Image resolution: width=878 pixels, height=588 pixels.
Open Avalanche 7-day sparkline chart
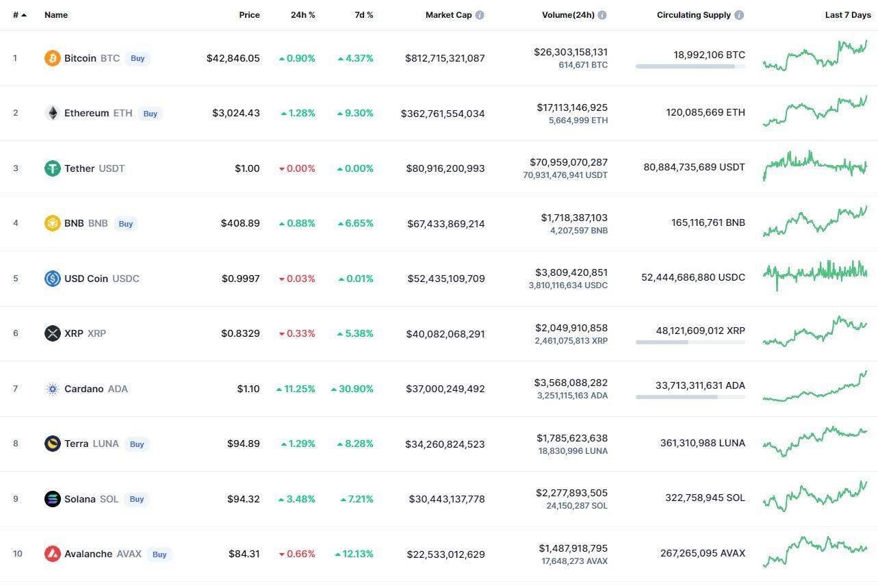[815, 552]
